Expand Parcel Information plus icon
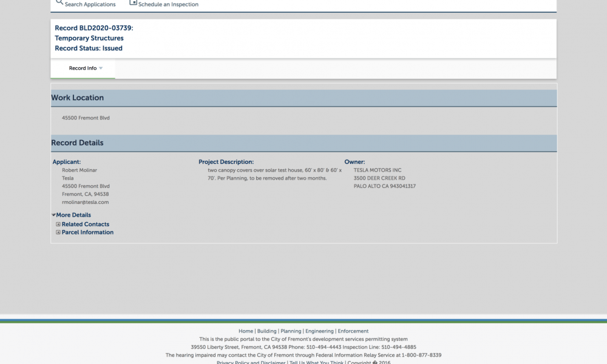The height and width of the screenshot is (364, 607). click(x=58, y=232)
